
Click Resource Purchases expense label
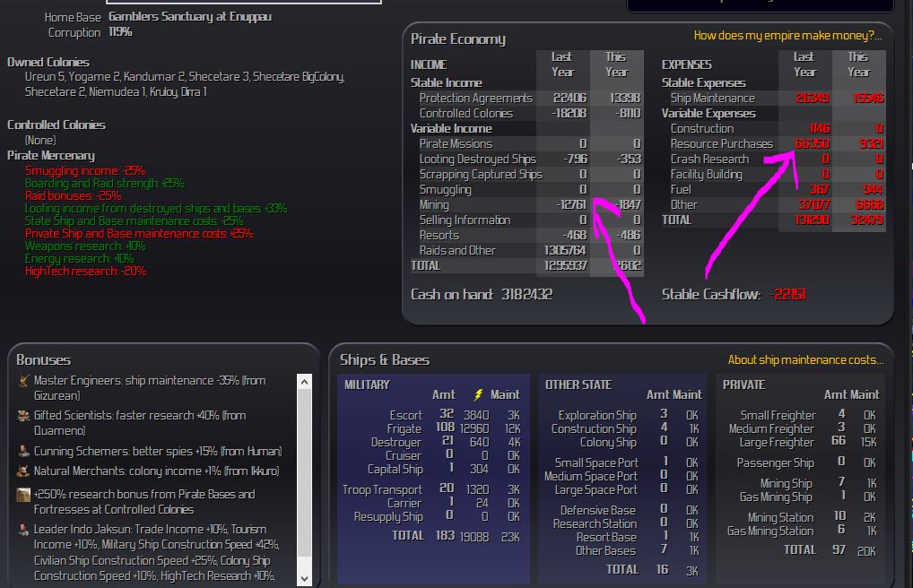721,143
